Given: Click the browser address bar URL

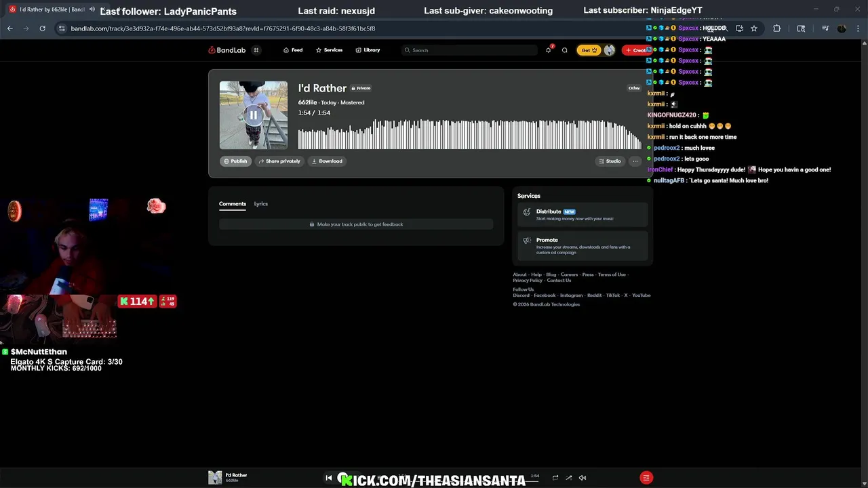Looking at the screenshot, I should (223, 28).
